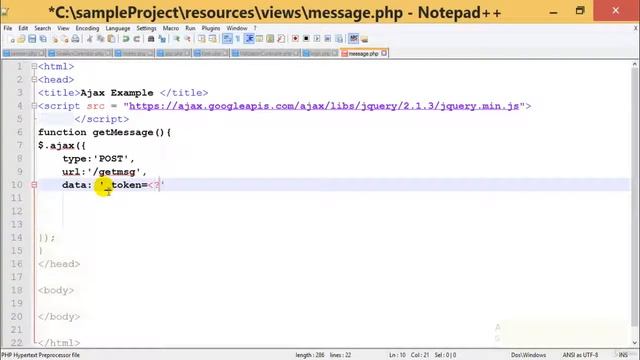Click the Save All toolbar icon
640x360 pixels.
click(43, 39)
